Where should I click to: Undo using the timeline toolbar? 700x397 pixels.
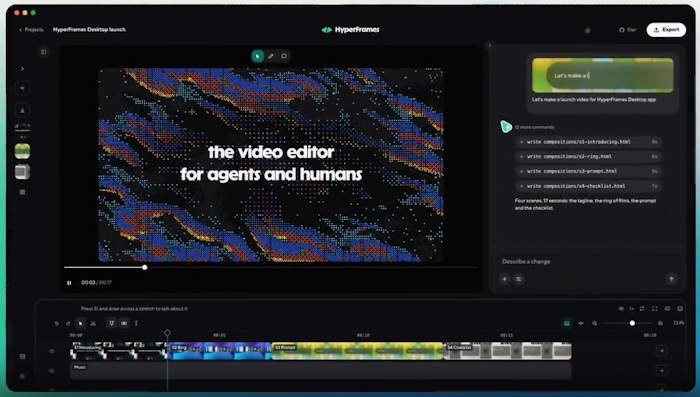(57, 323)
